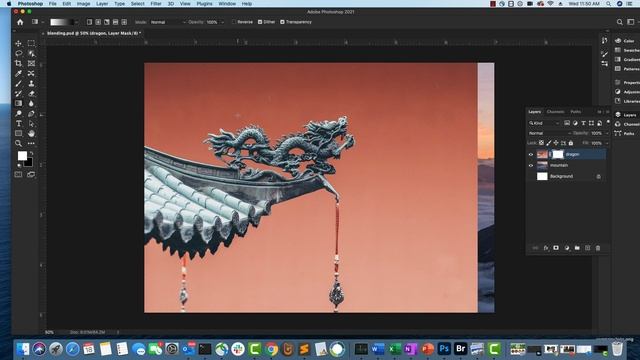Select the Zoom tool
The image size is (640, 360).
click(x=18, y=143)
